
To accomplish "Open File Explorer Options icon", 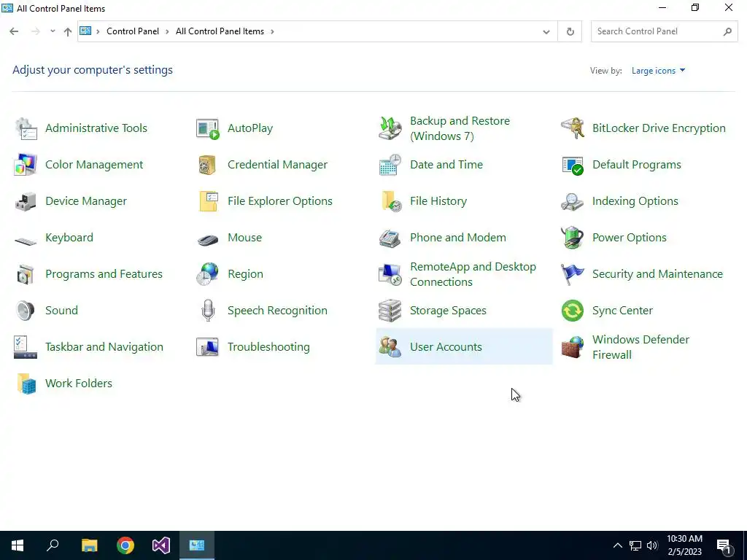I will 208,201.
